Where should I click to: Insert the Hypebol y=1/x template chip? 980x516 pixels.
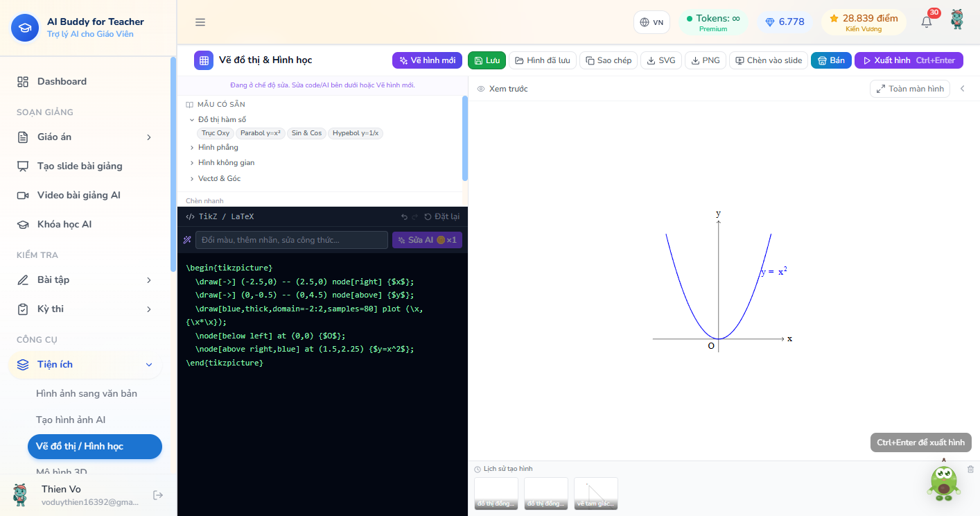click(x=356, y=133)
